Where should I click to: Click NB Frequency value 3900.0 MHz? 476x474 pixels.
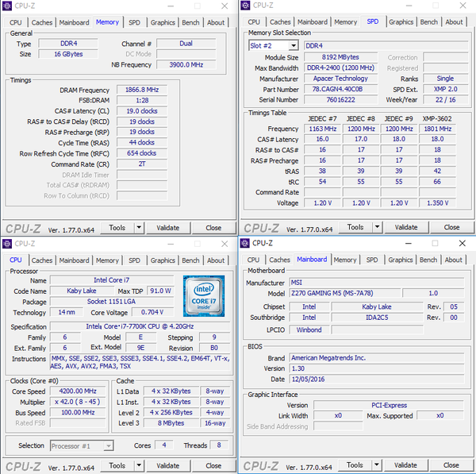coord(186,64)
